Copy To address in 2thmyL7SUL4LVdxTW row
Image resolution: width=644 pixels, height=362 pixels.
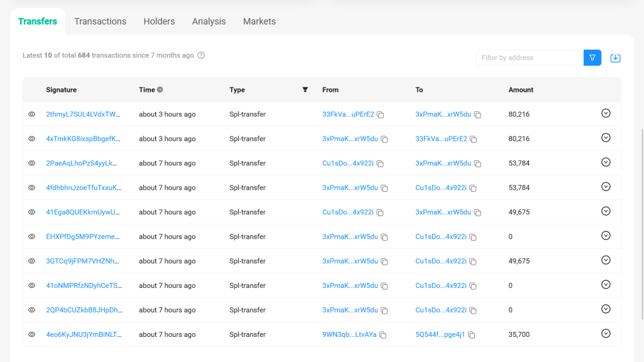point(477,114)
